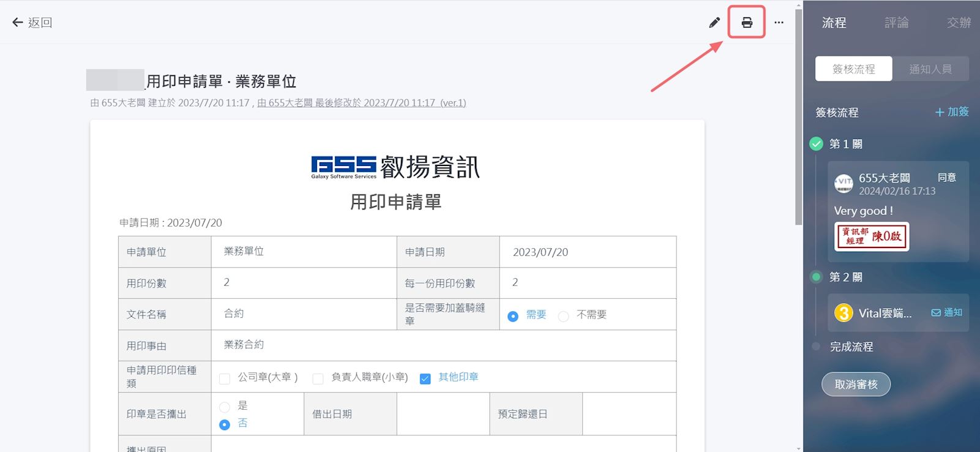Click the printer icon to print form
This screenshot has width=980, height=452.
(747, 23)
